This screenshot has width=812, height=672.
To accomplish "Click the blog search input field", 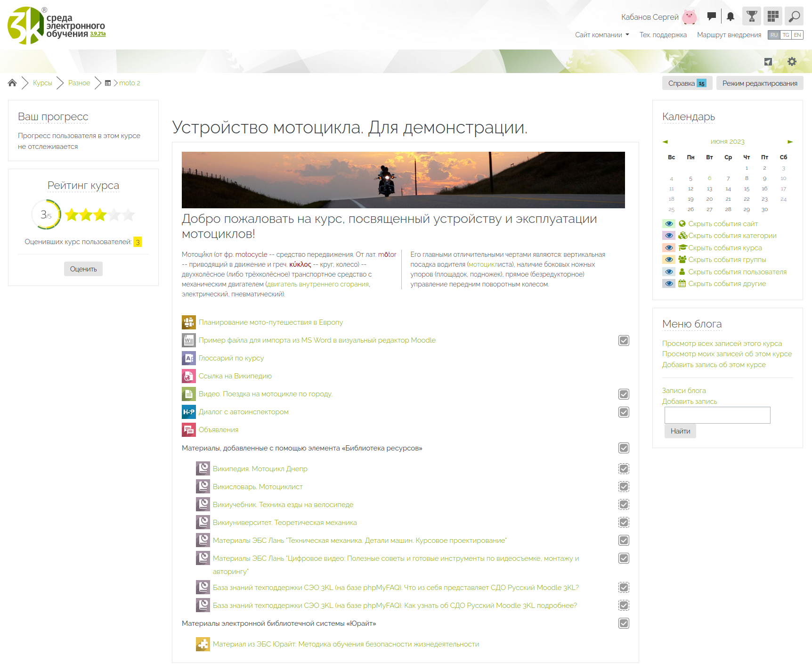I will pos(717,415).
